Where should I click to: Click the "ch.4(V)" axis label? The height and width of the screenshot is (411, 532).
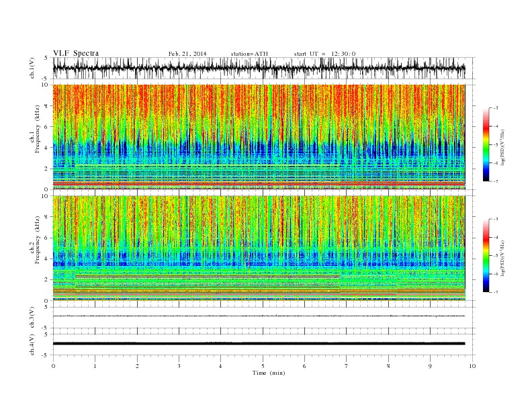click(x=32, y=345)
